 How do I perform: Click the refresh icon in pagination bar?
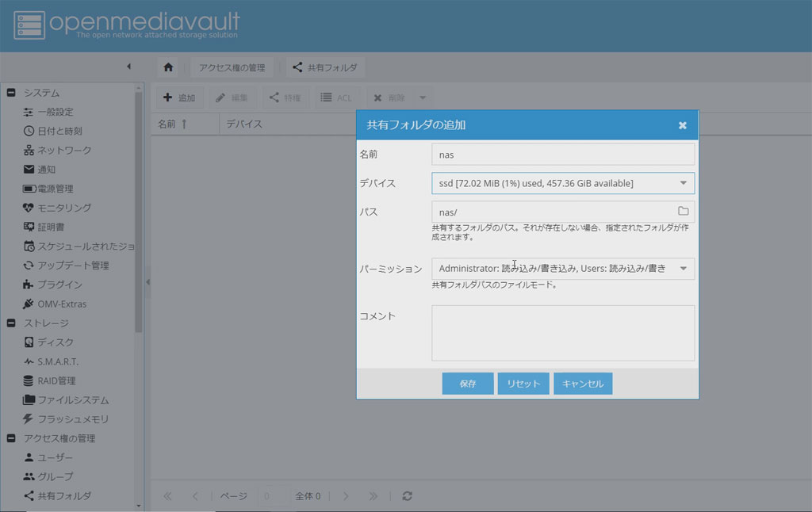(408, 496)
